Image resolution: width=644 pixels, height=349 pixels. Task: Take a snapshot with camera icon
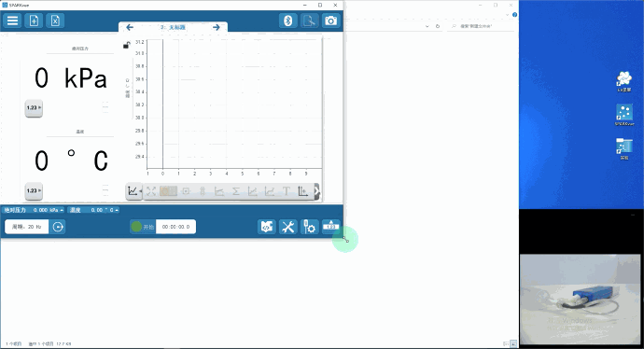330,21
